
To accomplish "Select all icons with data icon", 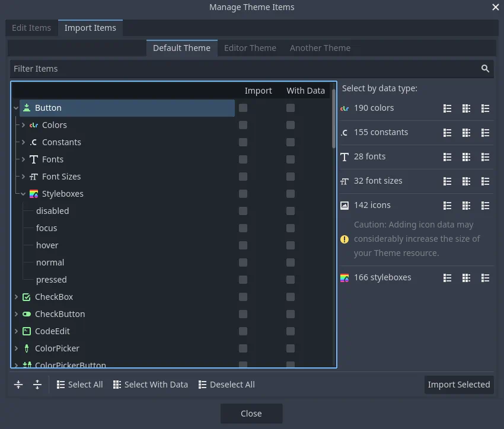I will coord(467,206).
